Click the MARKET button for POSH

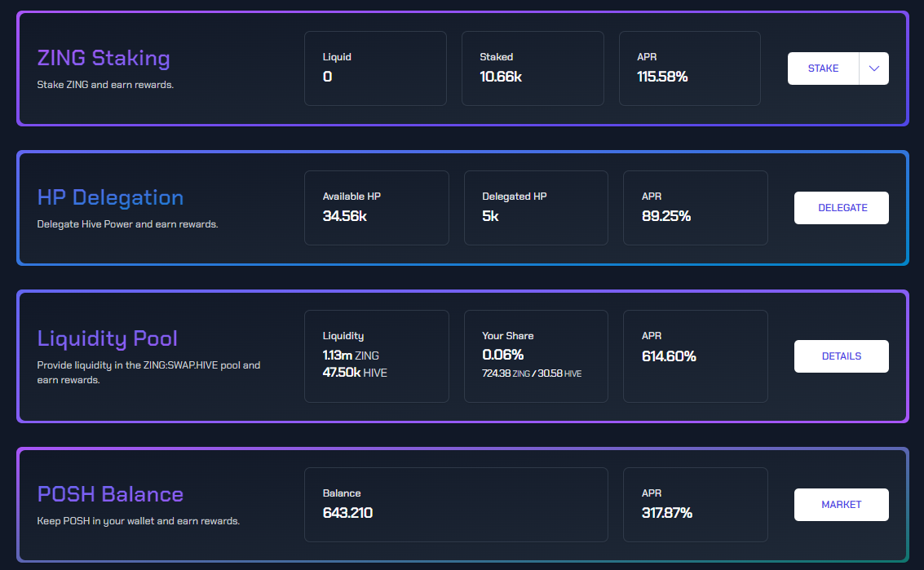coord(842,505)
